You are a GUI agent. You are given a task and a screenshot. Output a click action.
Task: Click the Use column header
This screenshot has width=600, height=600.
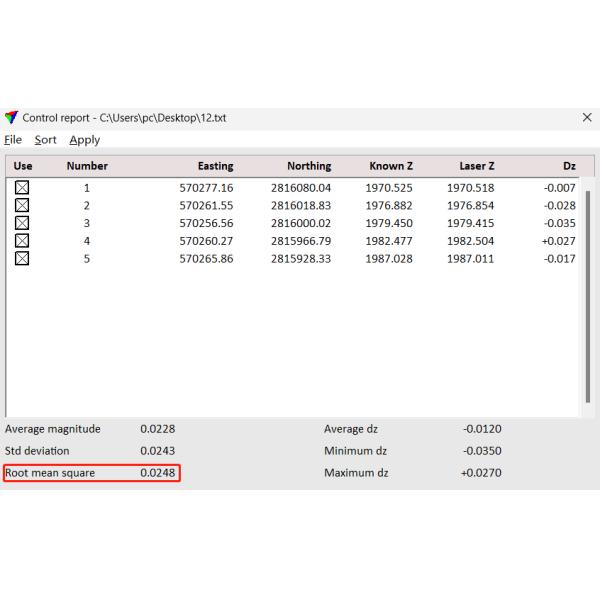tap(23, 166)
